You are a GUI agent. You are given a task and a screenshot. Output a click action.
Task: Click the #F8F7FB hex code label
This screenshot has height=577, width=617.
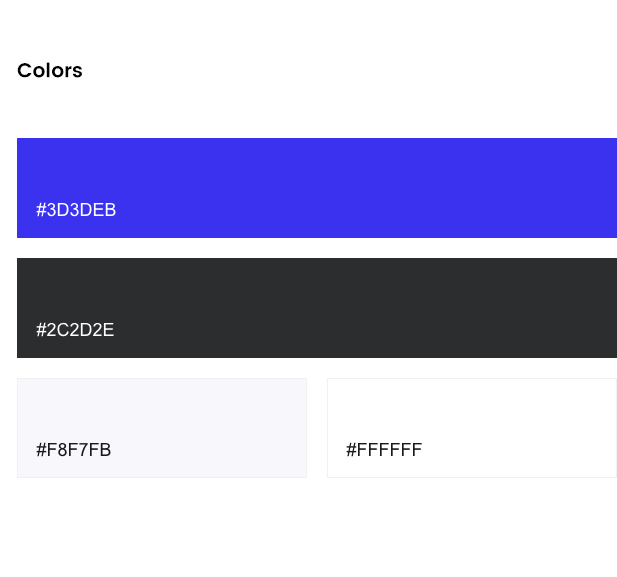(x=74, y=450)
